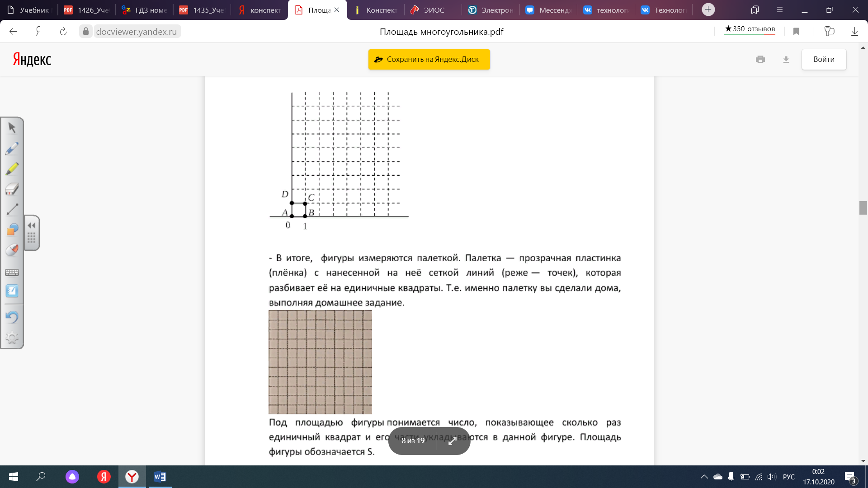Image resolution: width=868 pixels, height=488 pixels.
Task: Switch to 1435_Уче PDF tab
Action: pos(202,10)
